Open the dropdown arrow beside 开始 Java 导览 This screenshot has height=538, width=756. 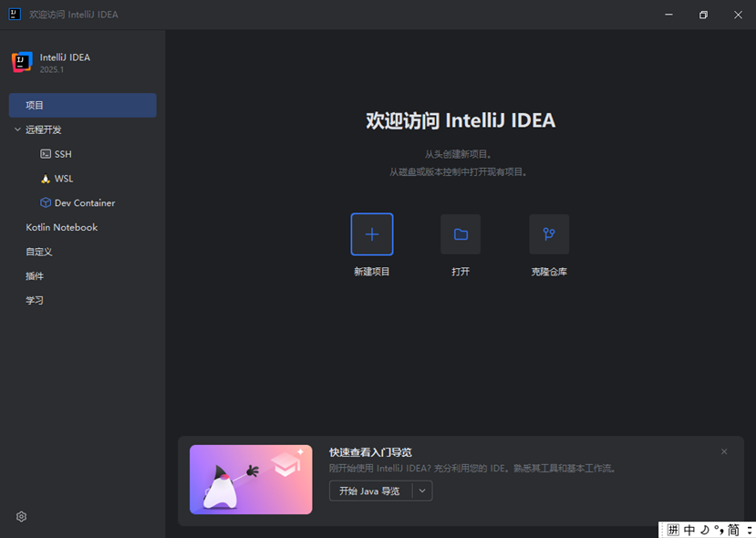(x=422, y=491)
